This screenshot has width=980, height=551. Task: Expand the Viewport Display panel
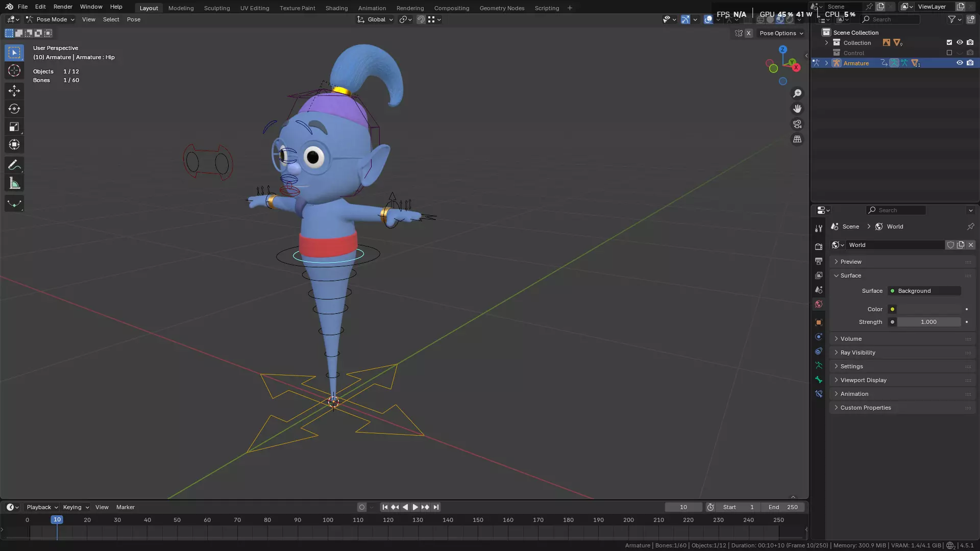tap(902, 380)
